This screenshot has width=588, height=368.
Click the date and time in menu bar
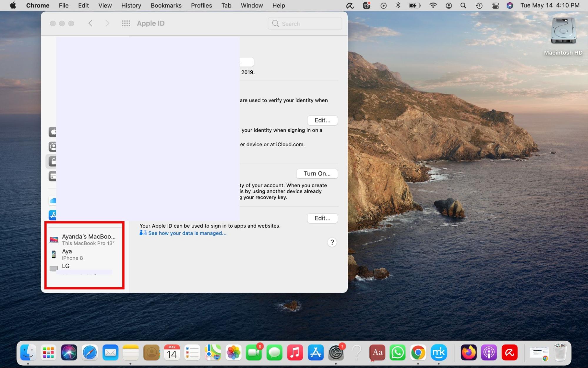tap(550, 5)
